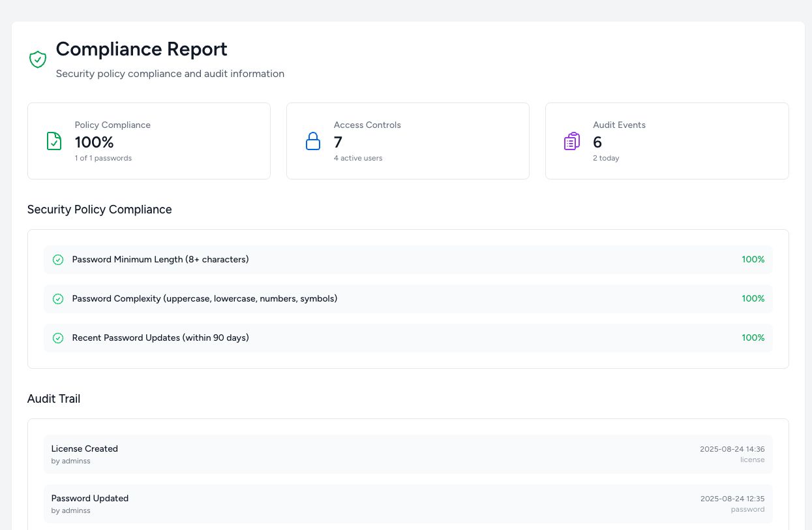
Task: Click the blue Access Controls lock icon
Action: click(x=313, y=141)
